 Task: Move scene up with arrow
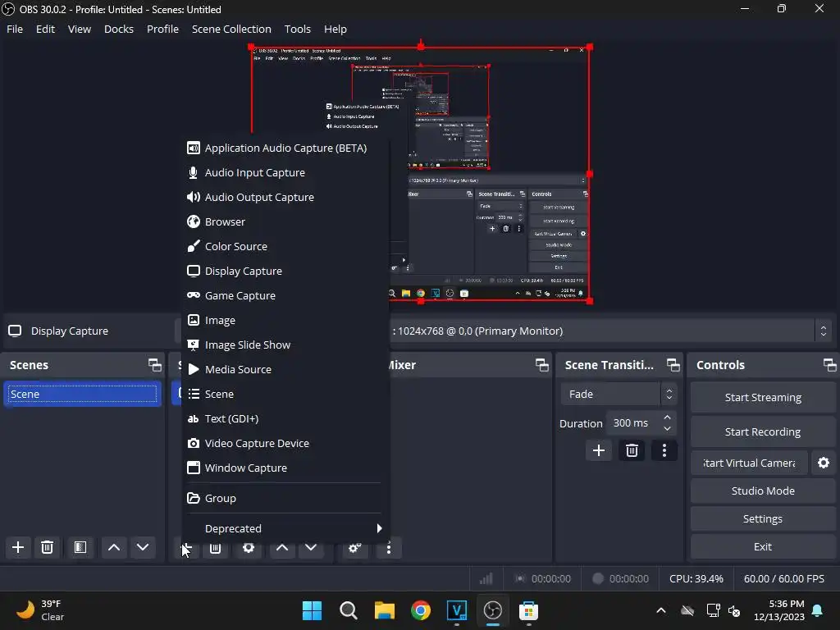pyautogui.click(x=113, y=547)
